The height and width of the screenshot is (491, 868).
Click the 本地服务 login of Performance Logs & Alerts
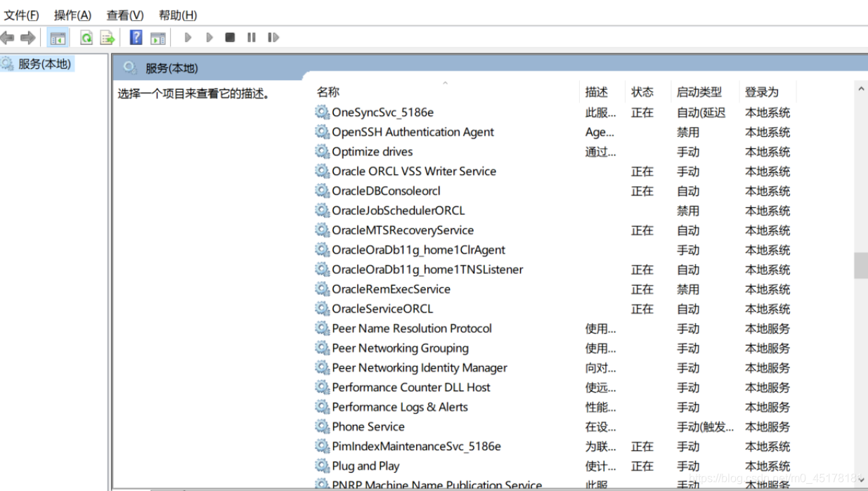click(767, 407)
